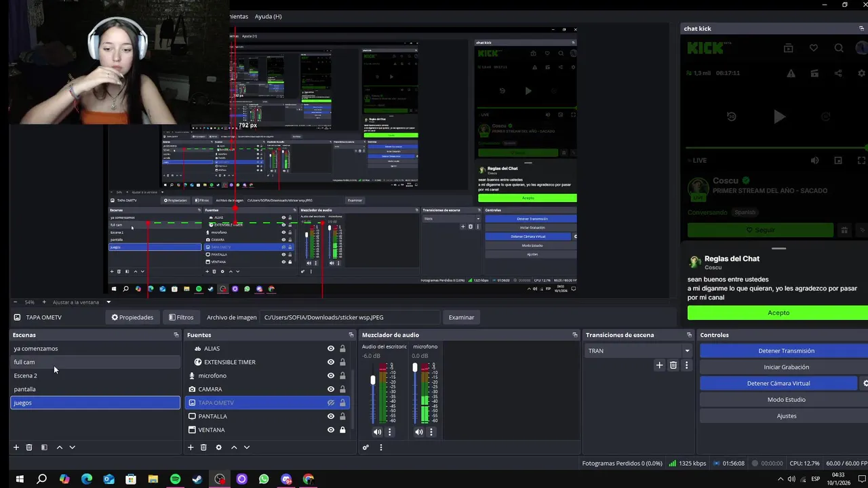The height and width of the screenshot is (488, 868).
Task: Open source properties gear in Fuentes toolbar
Action: click(218, 447)
